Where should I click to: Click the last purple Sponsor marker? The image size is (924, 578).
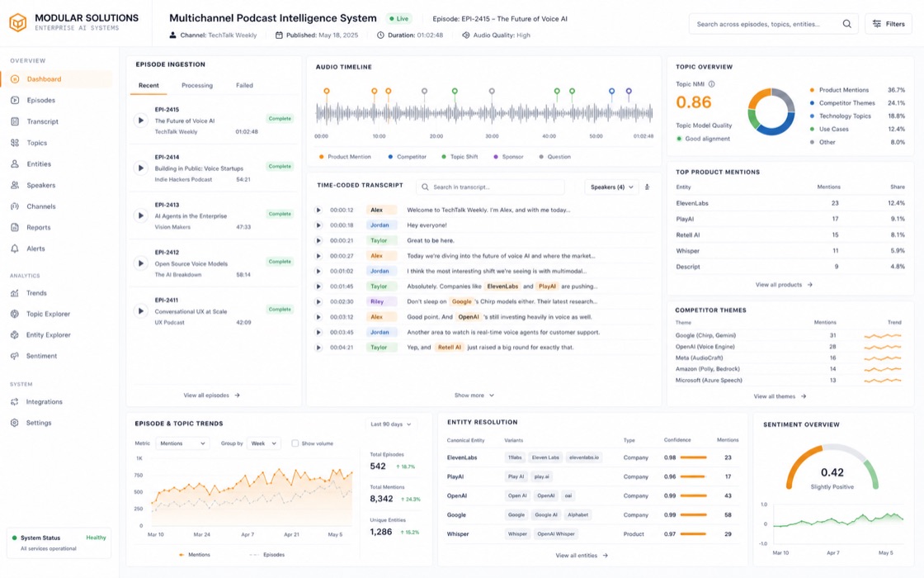pos(629,91)
